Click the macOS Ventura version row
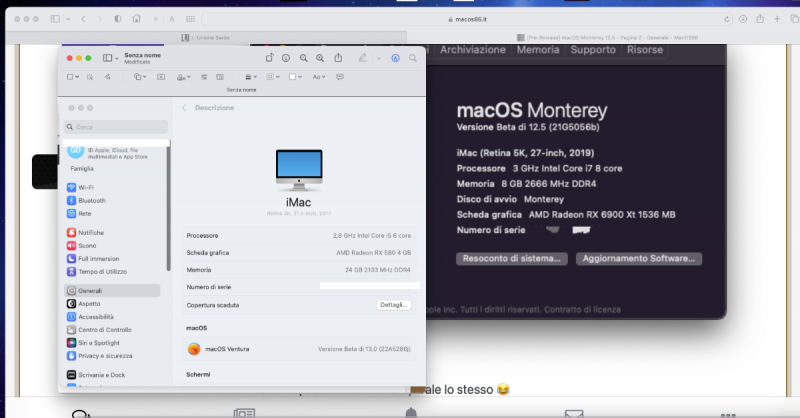 click(299, 349)
